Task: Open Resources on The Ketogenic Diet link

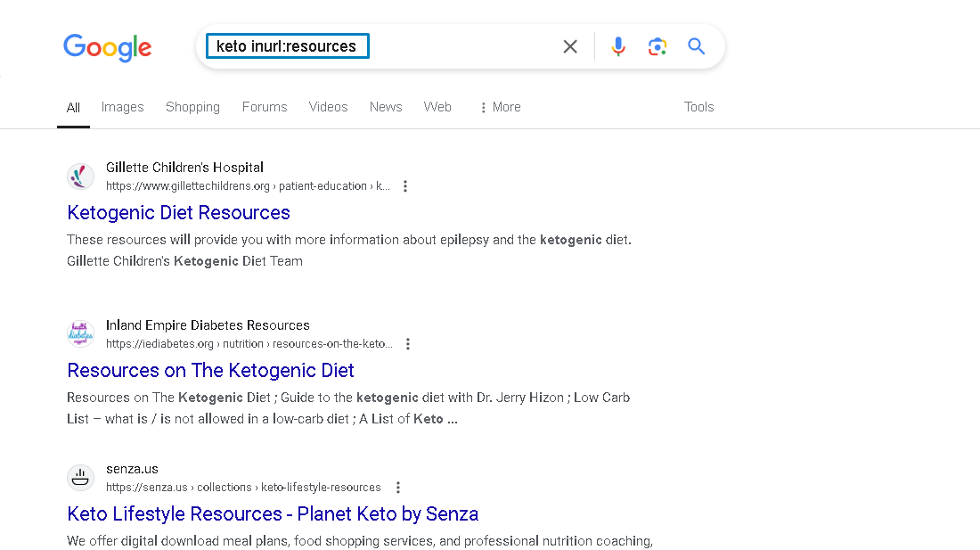Action: pos(210,371)
